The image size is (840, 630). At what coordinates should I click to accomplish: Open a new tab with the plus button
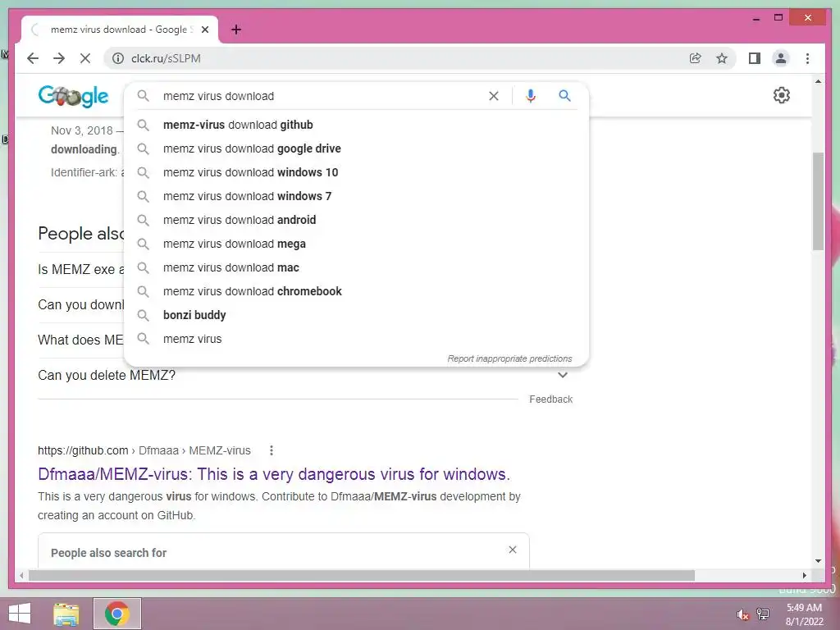click(236, 30)
